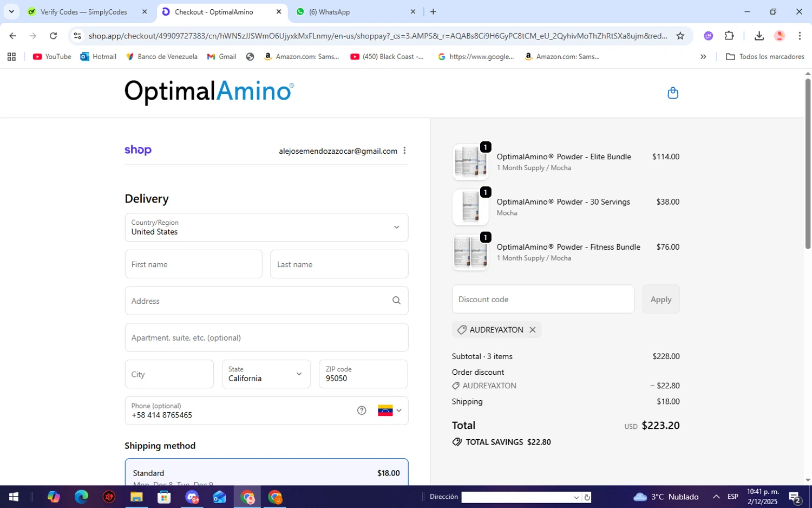Open the browser extensions puzzle icon

pyautogui.click(x=729, y=36)
